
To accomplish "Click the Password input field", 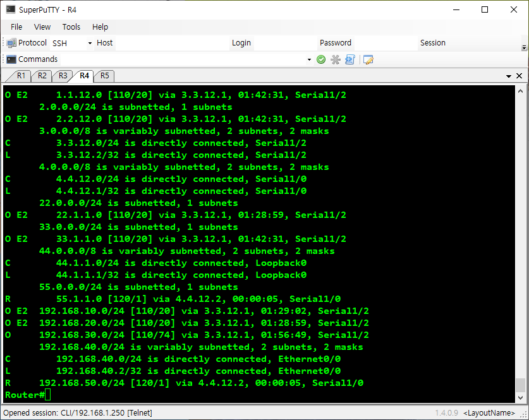I will point(386,43).
